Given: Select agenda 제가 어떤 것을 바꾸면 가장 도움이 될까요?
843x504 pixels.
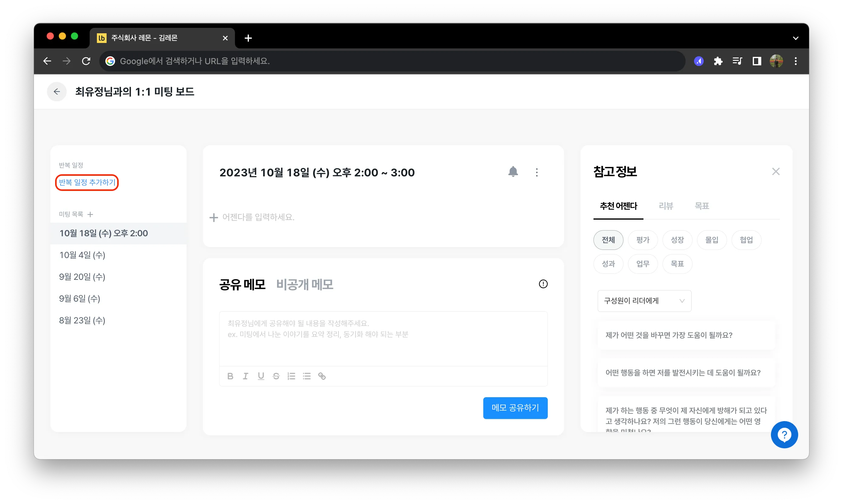Looking at the screenshot, I should (686, 335).
